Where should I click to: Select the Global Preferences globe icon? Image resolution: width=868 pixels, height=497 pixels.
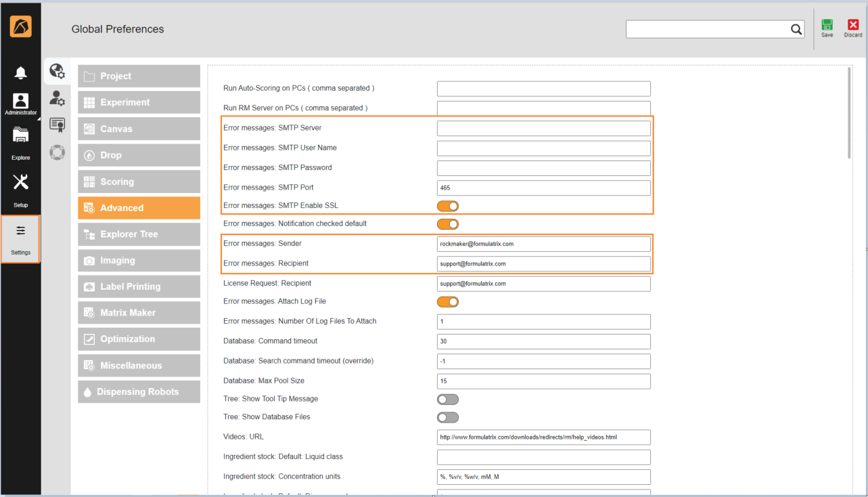click(x=57, y=71)
